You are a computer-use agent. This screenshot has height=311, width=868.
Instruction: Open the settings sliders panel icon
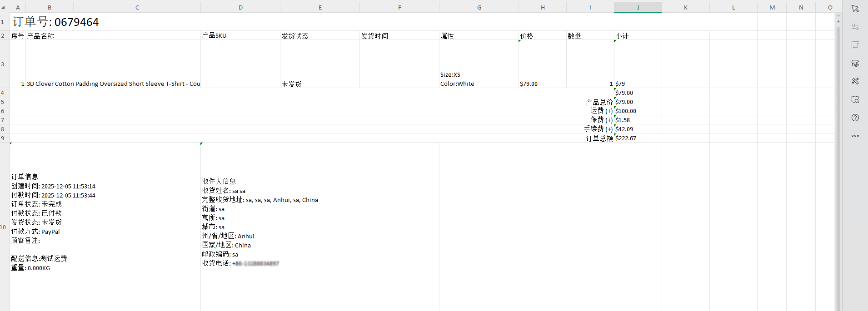pyautogui.click(x=855, y=27)
